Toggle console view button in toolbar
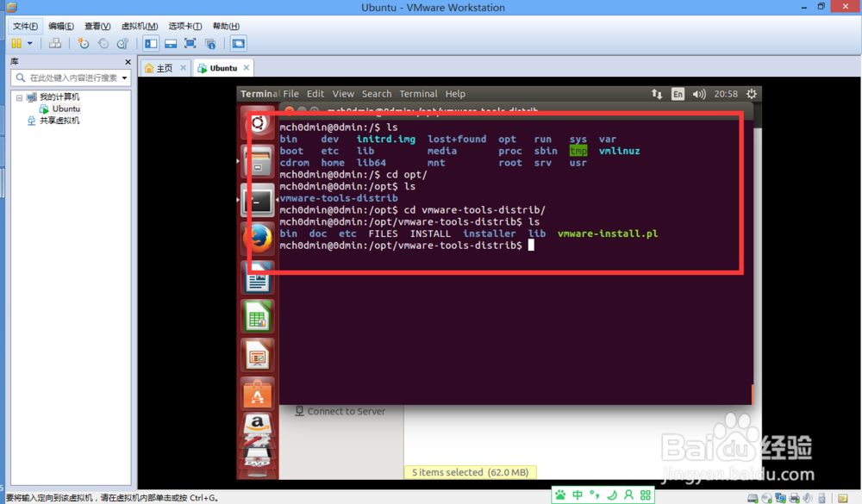 tap(238, 43)
